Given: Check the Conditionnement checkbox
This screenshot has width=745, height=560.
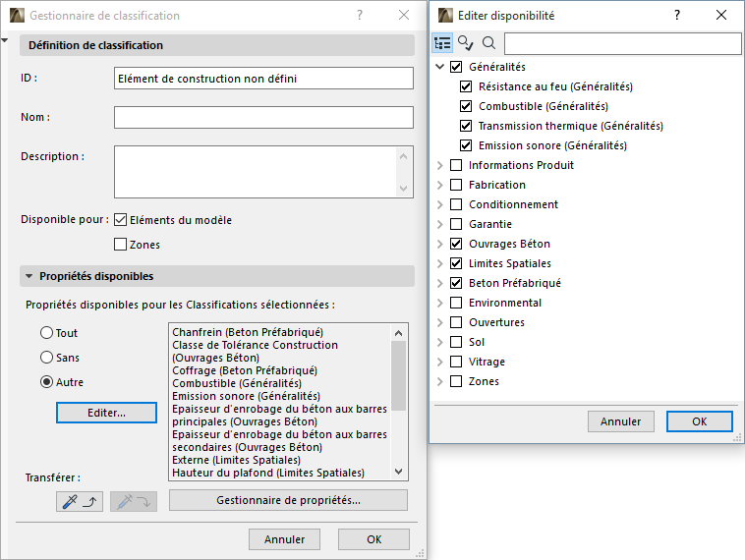Looking at the screenshot, I should tap(456, 204).
